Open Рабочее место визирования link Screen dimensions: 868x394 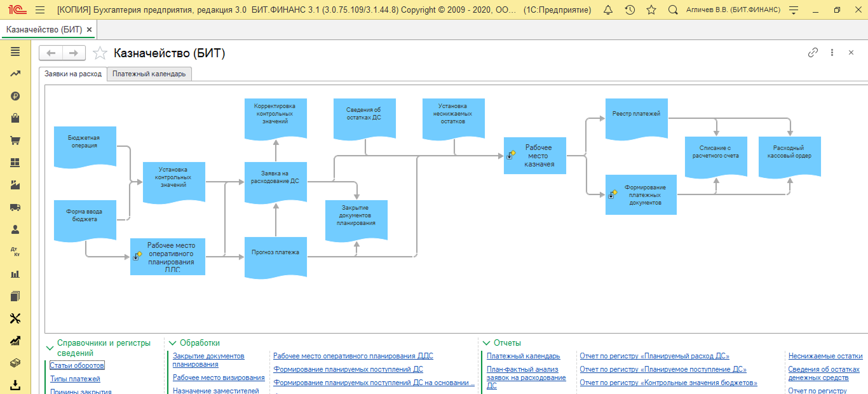click(219, 377)
